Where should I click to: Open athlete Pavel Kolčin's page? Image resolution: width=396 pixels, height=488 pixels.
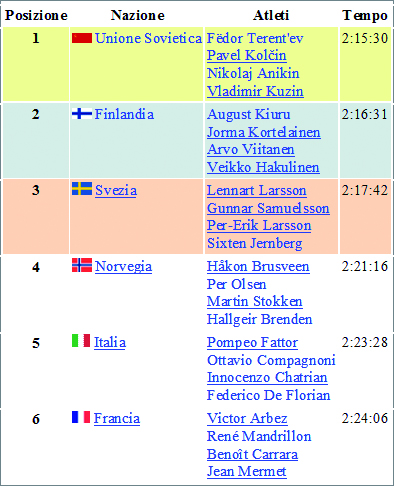pyautogui.click(x=247, y=56)
